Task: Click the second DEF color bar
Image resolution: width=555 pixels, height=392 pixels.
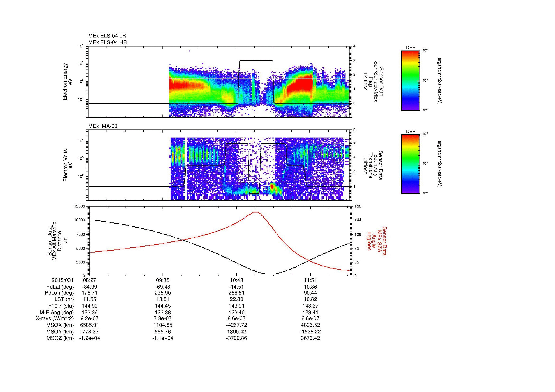Action: 410,164
